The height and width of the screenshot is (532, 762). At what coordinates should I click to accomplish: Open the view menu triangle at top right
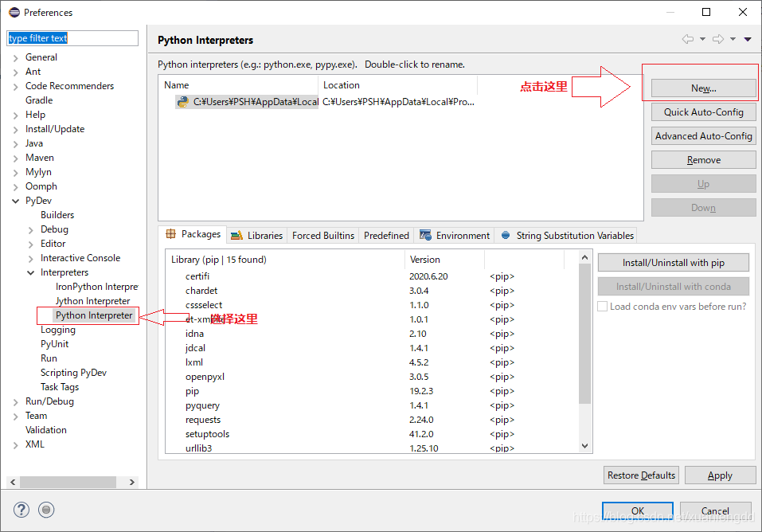(747, 38)
